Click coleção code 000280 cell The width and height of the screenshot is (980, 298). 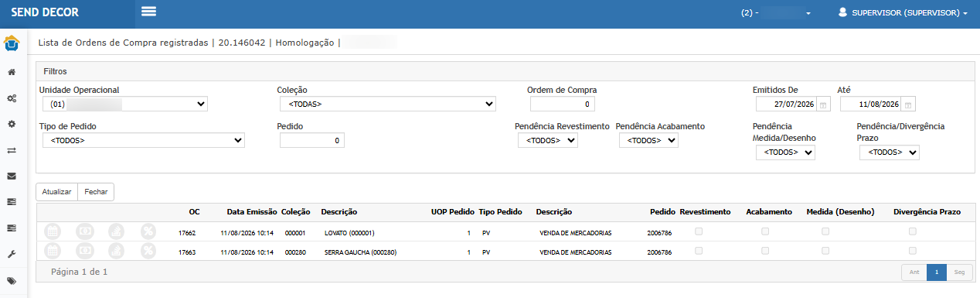click(x=295, y=252)
